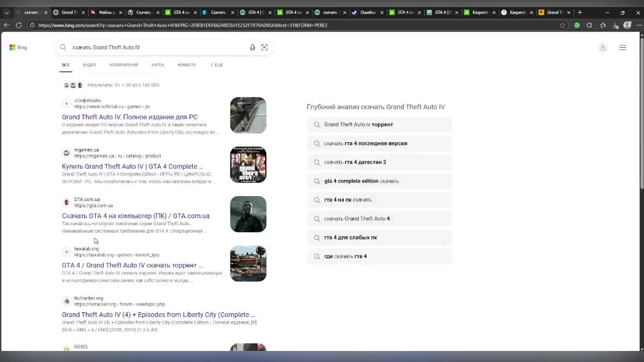Open the browser three-dot settings menu
644x362 pixels.
pos(638,25)
